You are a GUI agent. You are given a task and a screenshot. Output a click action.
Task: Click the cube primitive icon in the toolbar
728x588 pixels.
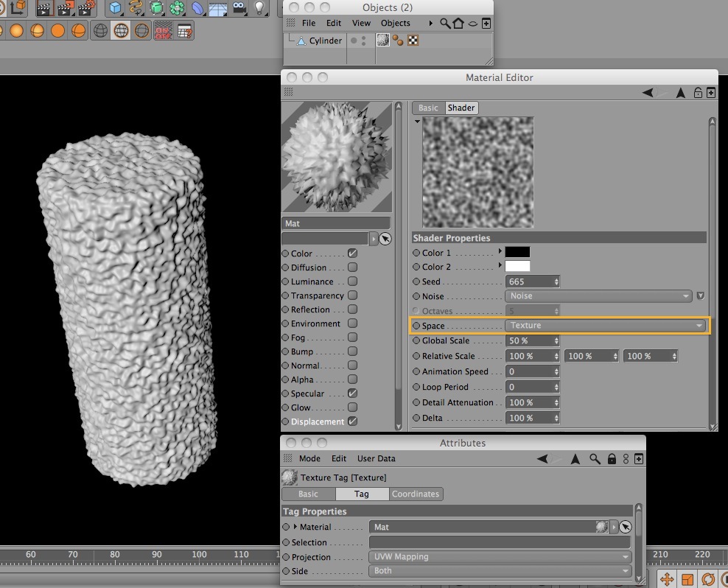pos(115,8)
